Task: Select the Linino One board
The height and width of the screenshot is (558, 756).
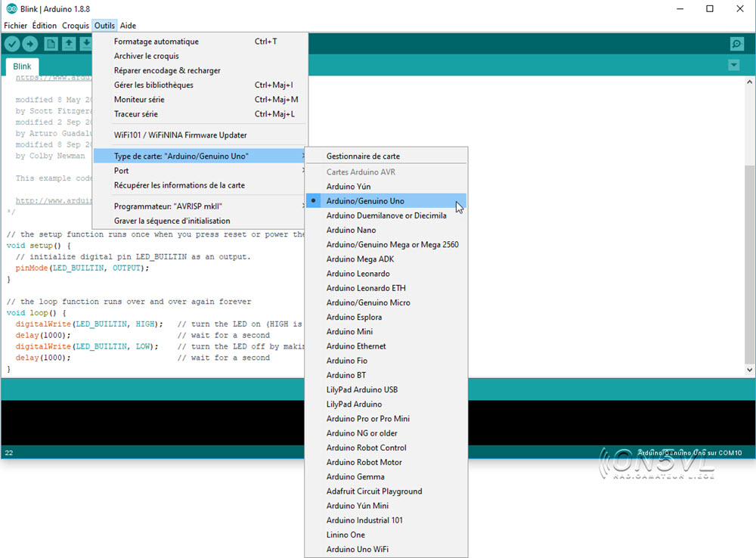Action: click(386, 535)
